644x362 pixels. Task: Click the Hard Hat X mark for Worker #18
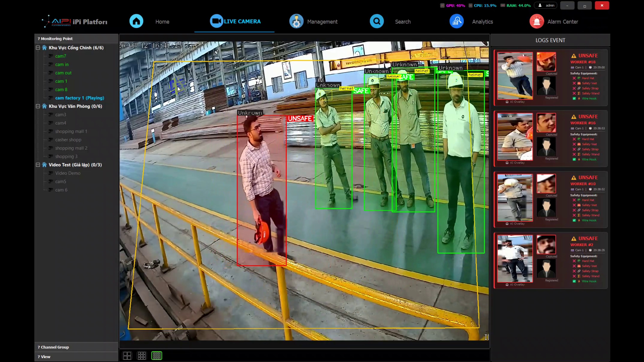tap(574, 78)
